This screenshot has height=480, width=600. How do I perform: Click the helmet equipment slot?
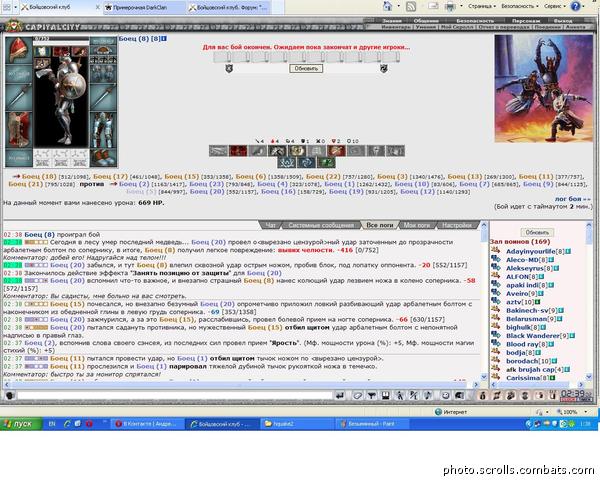[19, 50]
